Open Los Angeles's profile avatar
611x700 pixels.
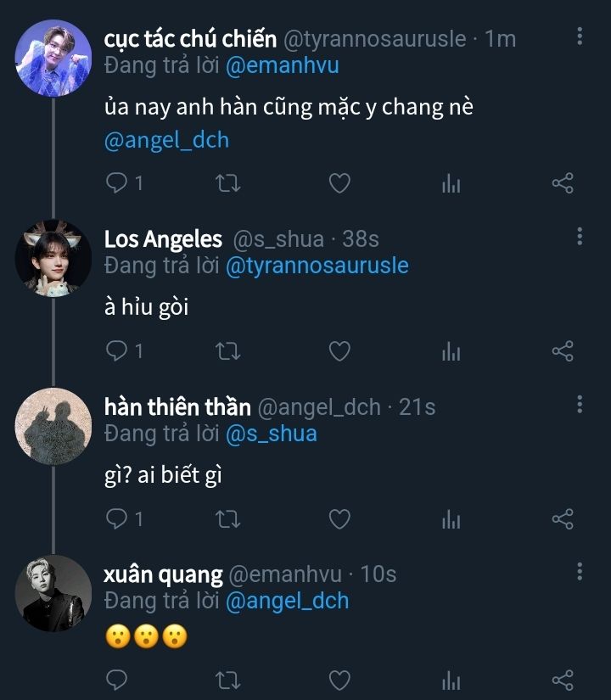click(x=53, y=259)
